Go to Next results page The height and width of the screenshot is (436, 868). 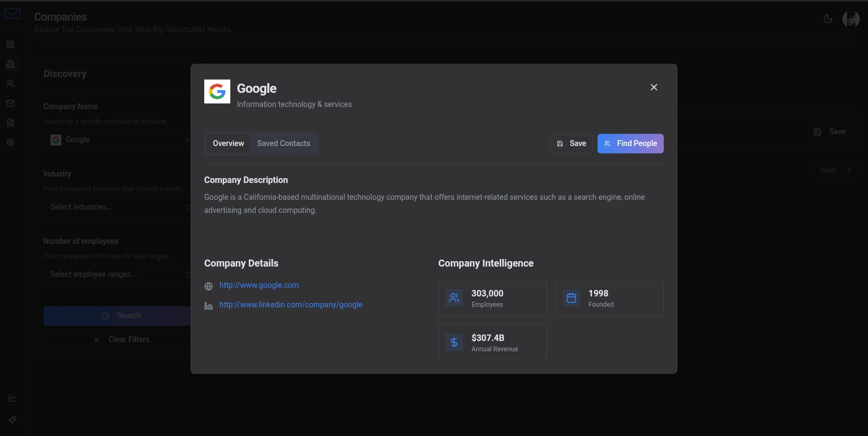[836, 170]
